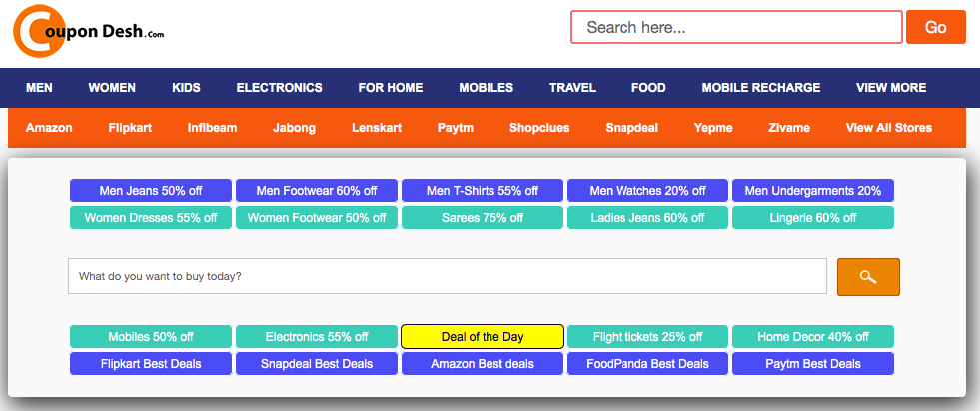Open the Sarees 75% off deal

pos(483,218)
